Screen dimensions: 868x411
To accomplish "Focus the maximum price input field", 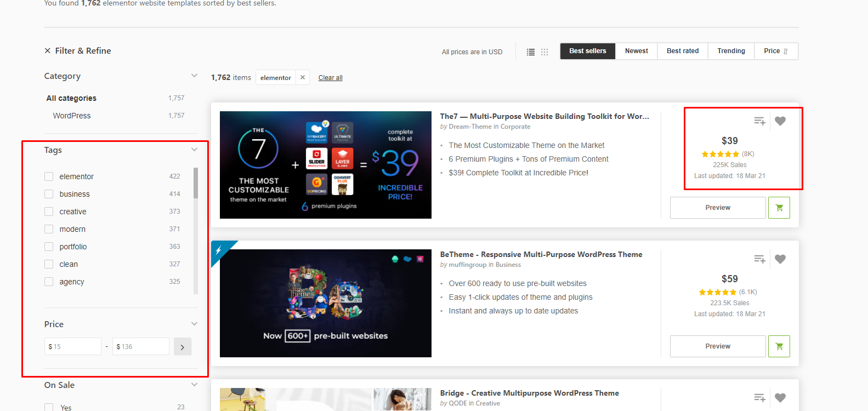I will pos(141,347).
